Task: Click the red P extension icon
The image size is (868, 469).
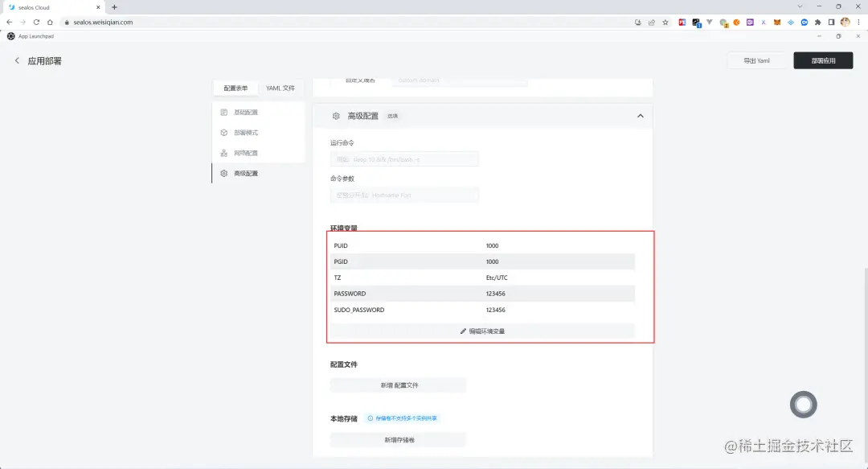Action: pos(682,23)
